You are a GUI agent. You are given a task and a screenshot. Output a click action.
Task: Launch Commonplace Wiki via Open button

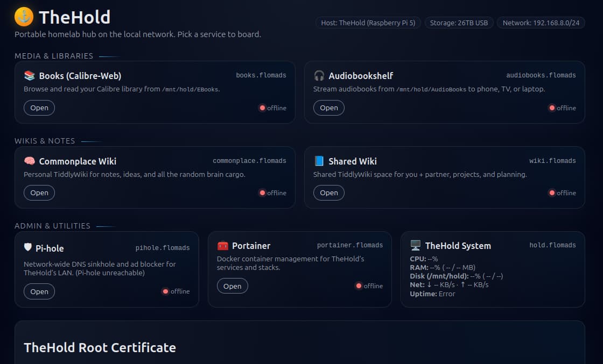tap(39, 193)
